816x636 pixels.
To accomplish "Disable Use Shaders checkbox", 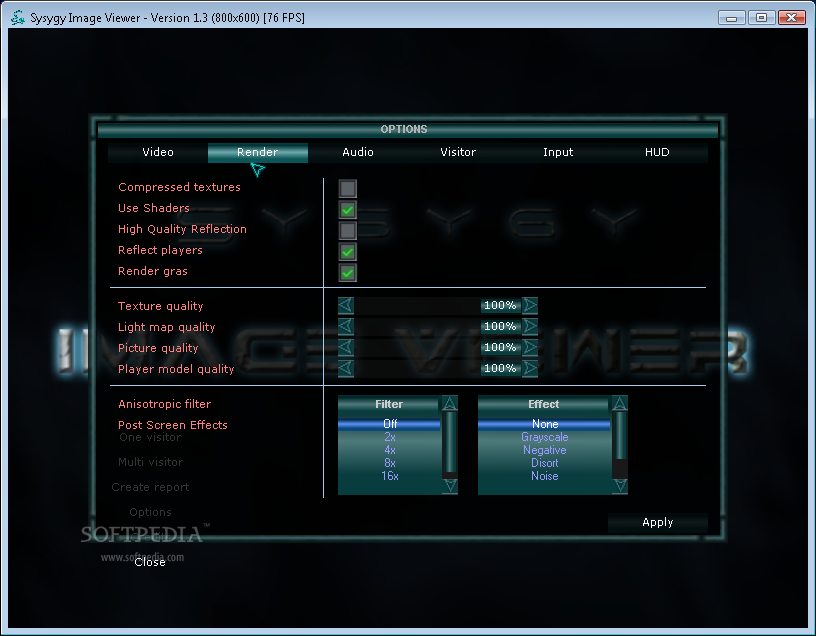I will coord(348,210).
